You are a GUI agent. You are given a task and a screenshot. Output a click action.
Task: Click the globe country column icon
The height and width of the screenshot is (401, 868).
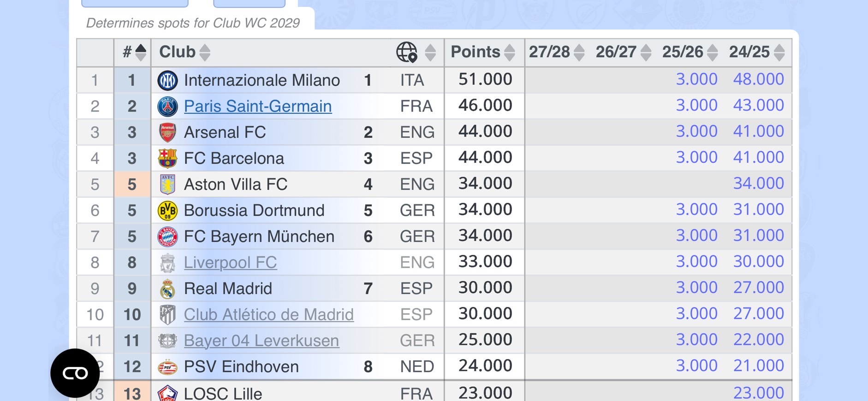[x=407, y=52]
